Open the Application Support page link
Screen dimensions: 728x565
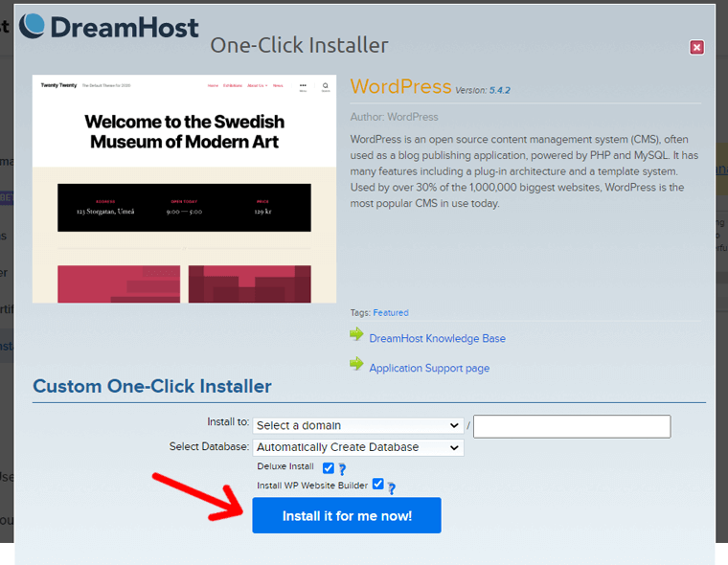tap(429, 368)
